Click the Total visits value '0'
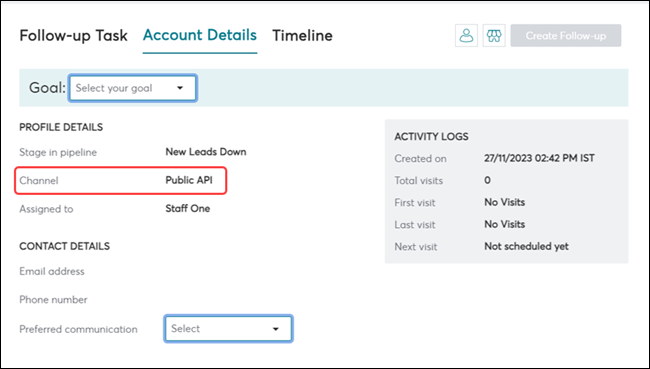Screen dimensions: 650x369 point(488,180)
